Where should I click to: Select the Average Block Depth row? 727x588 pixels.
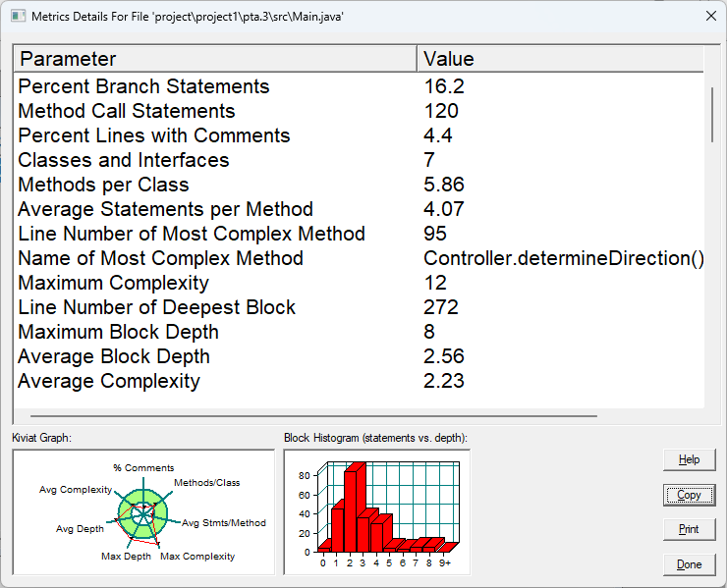(x=359, y=356)
